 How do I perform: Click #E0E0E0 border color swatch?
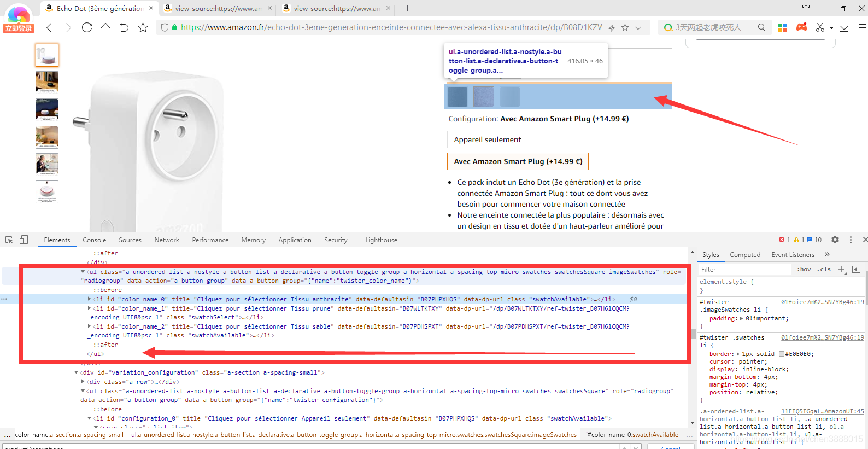[782, 354]
